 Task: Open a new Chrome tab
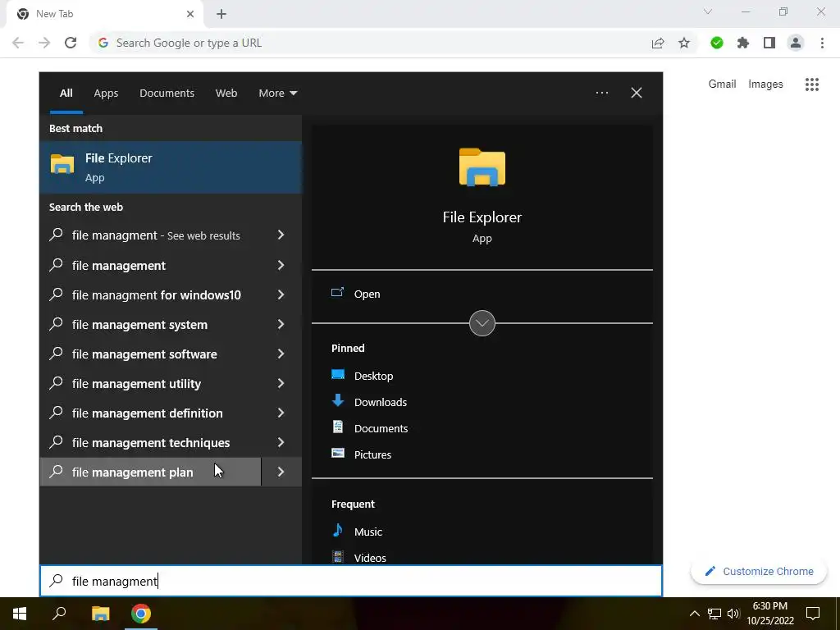[221, 14]
